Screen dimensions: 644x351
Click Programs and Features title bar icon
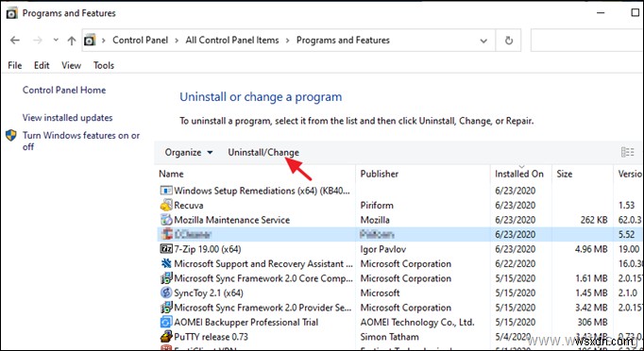click(11, 13)
